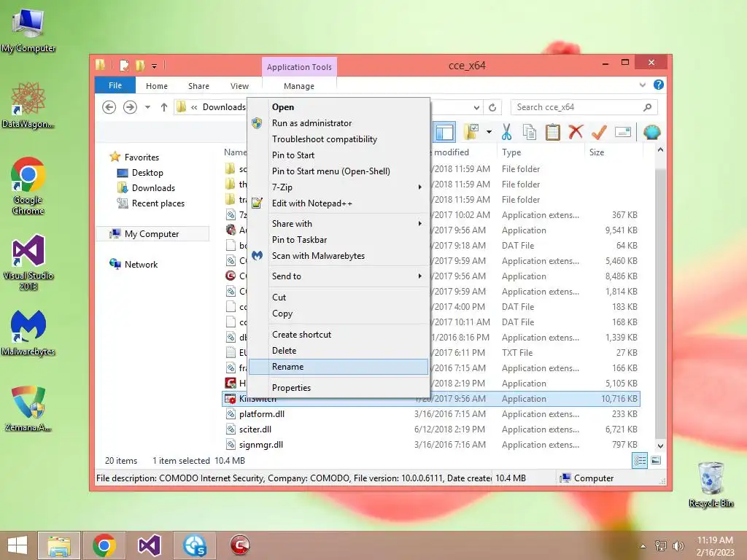Choose Edit with Notepad++
Image resolution: width=747 pixels, height=560 pixels.
[338, 203]
